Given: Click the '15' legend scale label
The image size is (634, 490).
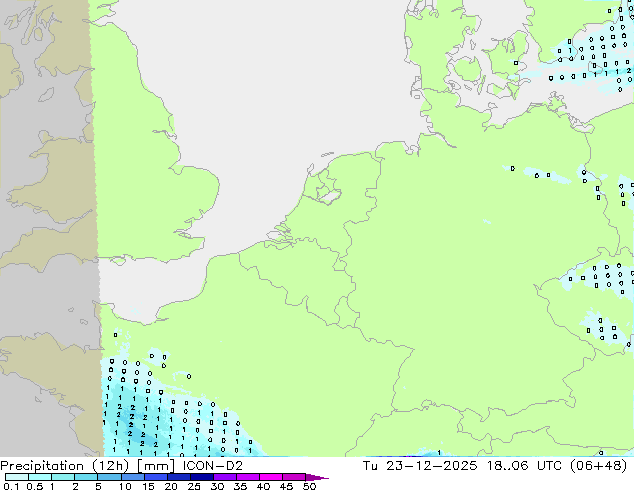Looking at the screenshot, I should click(x=148, y=486).
